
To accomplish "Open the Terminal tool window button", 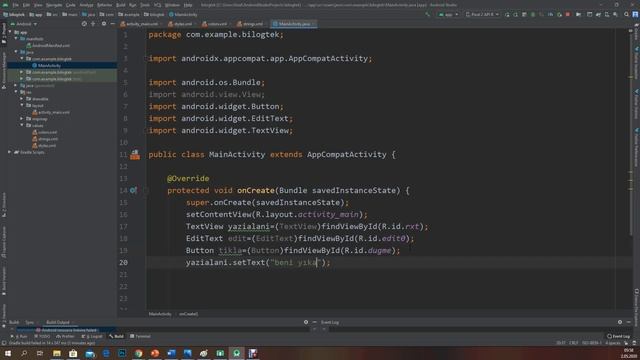I will pos(140,336).
